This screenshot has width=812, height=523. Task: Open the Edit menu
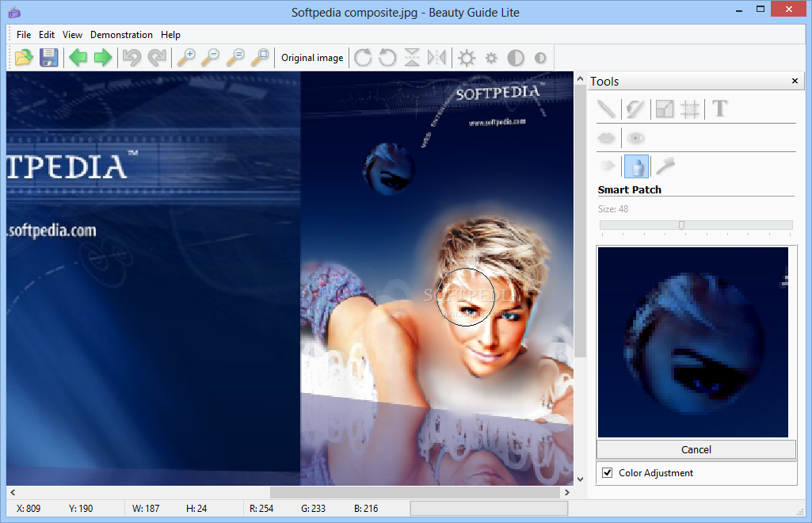47,35
